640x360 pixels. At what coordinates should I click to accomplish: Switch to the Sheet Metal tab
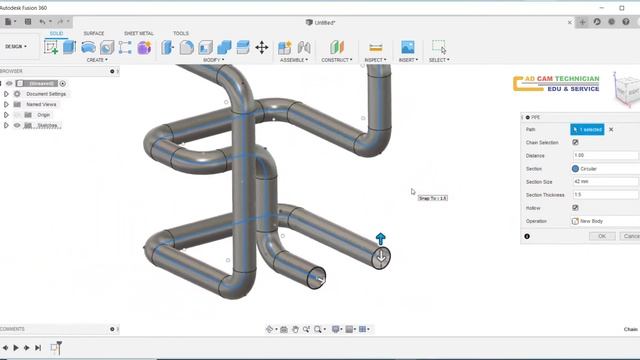[x=139, y=33]
